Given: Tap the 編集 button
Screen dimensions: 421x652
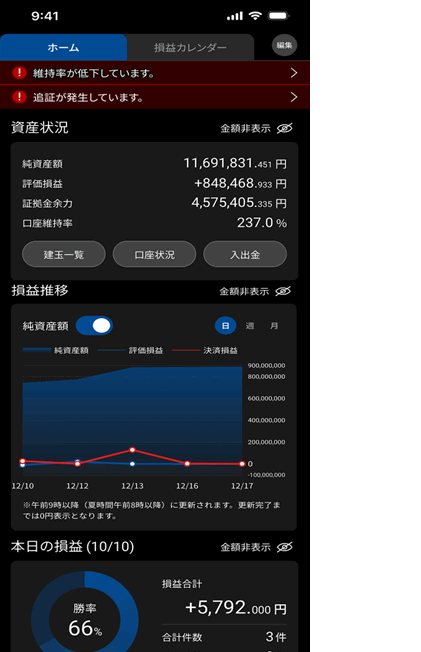Looking at the screenshot, I should (x=285, y=45).
